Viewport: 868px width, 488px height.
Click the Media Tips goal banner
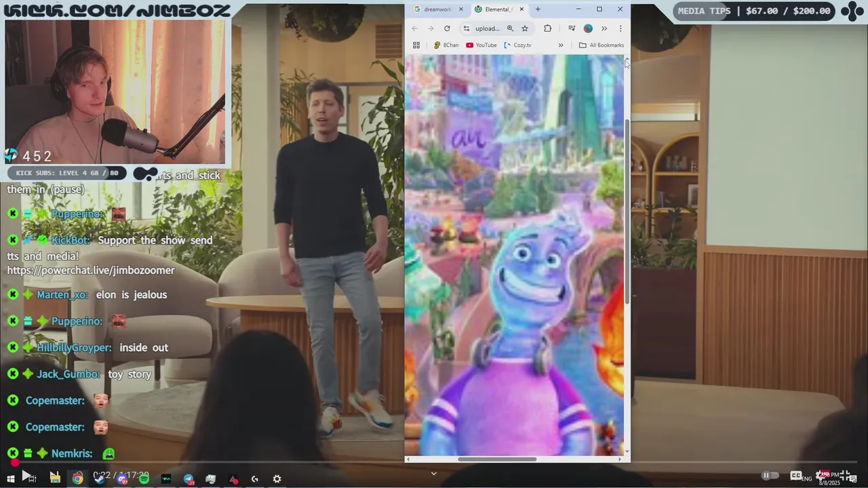(755, 11)
